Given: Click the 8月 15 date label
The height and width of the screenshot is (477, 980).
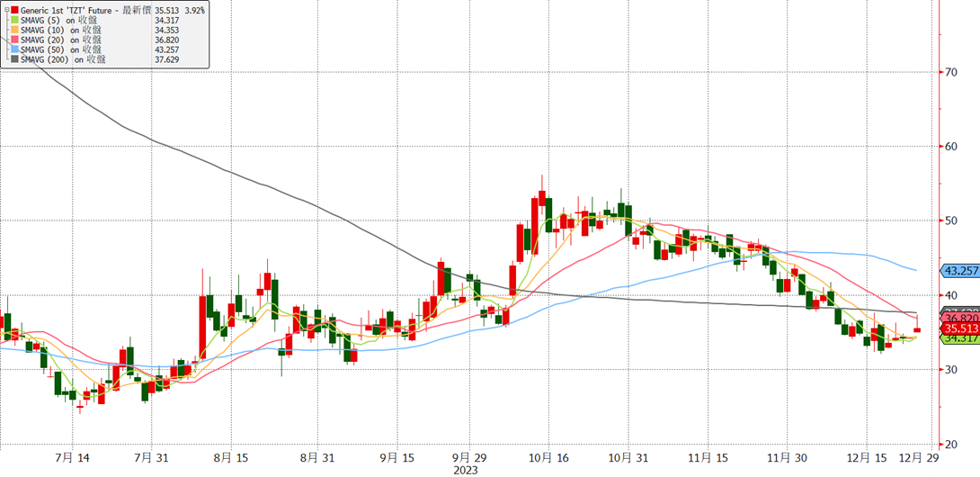Looking at the screenshot, I should (231, 459).
